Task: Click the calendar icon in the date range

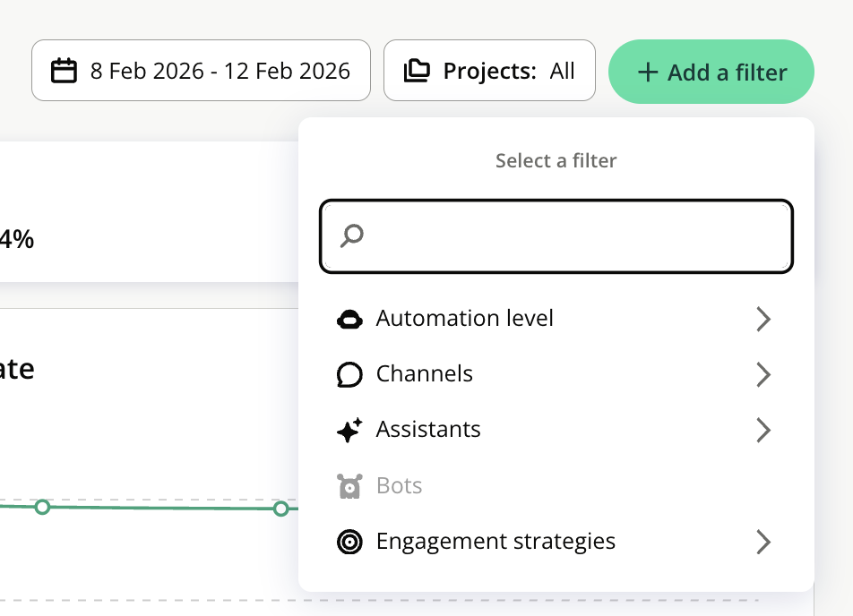Action: [x=64, y=71]
